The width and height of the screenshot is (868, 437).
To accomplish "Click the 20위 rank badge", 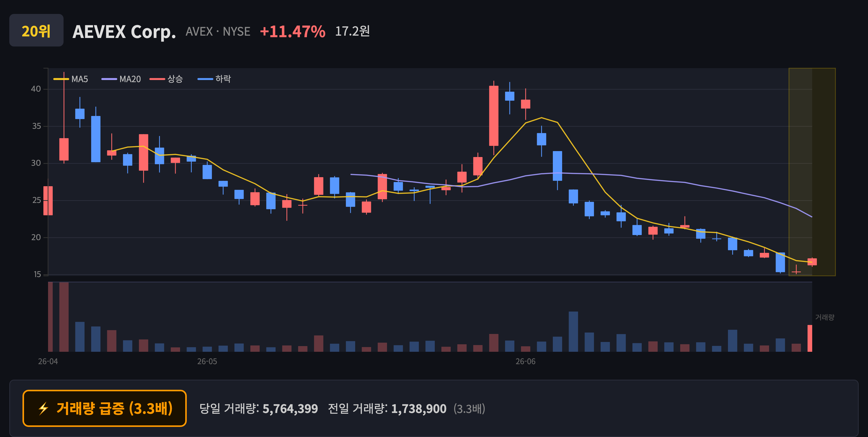I will 36,30.
